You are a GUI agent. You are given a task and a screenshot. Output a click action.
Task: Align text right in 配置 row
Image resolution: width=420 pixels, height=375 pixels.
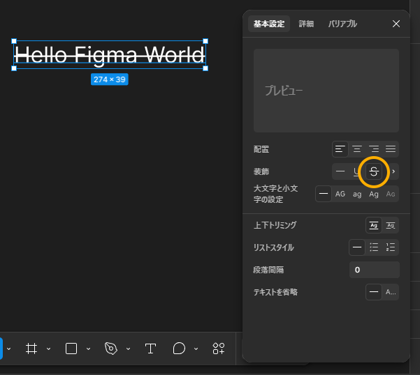tap(374, 149)
